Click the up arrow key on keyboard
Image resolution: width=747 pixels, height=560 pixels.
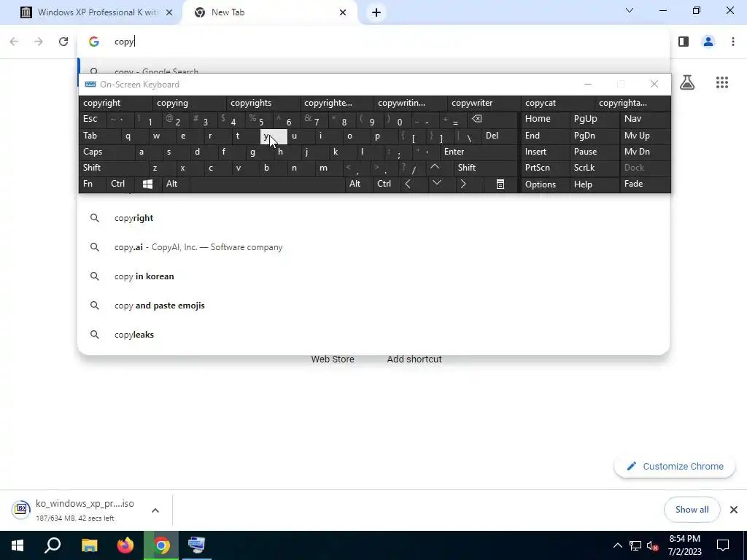pos(435,167)
